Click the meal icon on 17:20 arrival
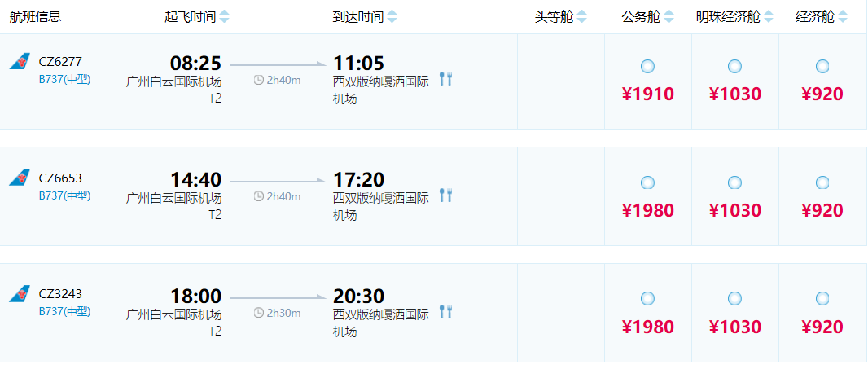Screen dimensions: 868x369 (445, 195)
